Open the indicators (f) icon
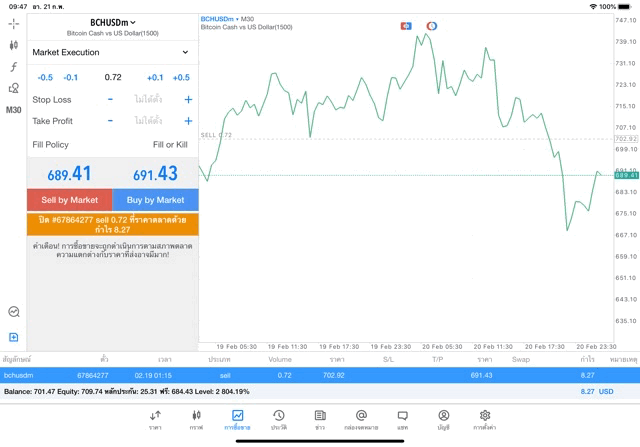This screenshot has height=447, width=640. [x=13, y=67]
